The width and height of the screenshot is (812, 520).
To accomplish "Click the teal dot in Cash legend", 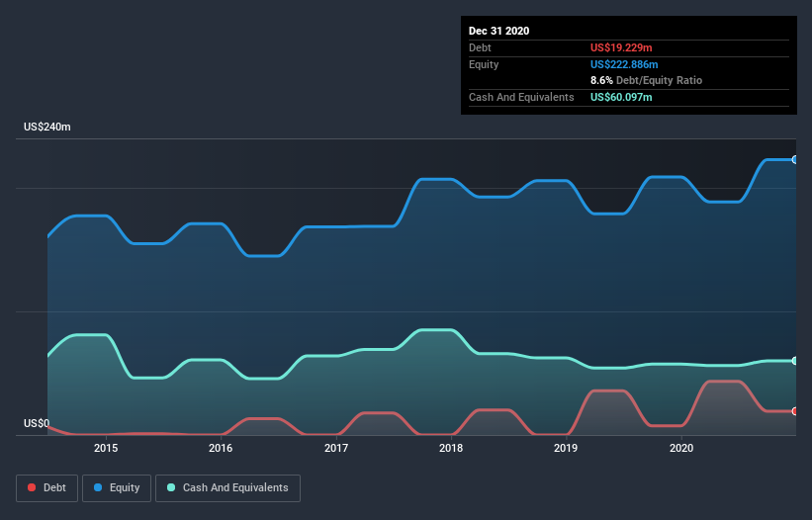I will [171, 487].
